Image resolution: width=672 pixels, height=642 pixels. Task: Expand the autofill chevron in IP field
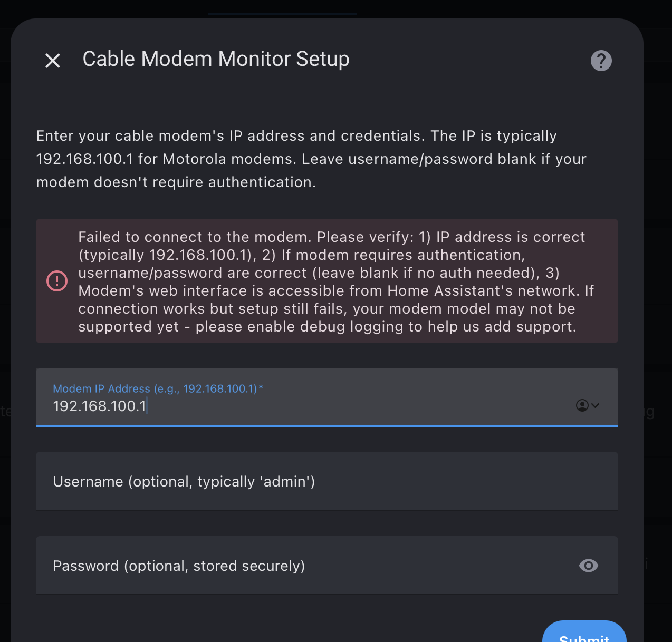click(x=596, y=405)
